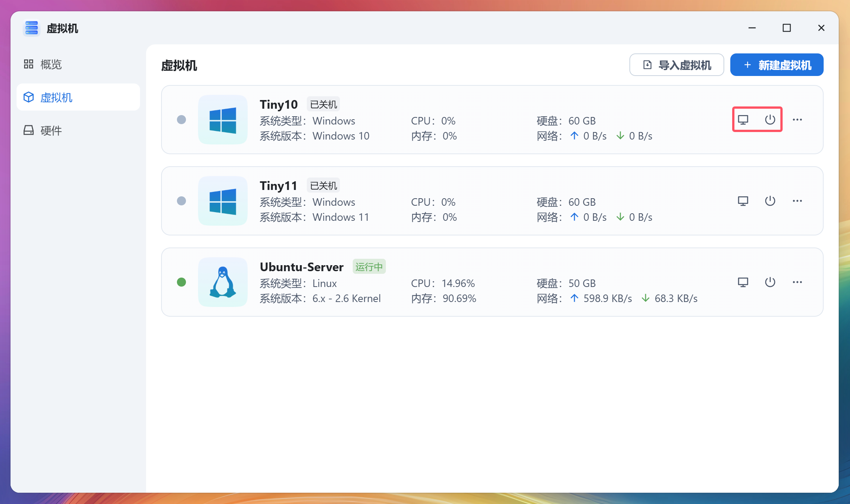Select 虚拟机 item in sidebar
This screenshot has height=504, width=850.
(x=56, y=97)
